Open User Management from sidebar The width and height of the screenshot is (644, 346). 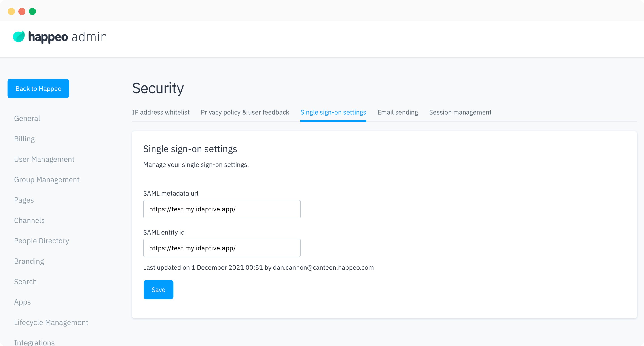44,159
